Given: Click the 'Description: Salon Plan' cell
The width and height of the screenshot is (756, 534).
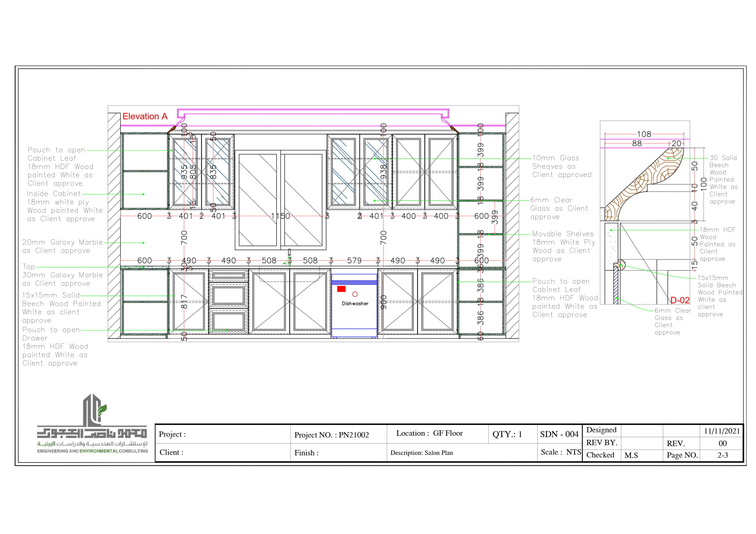Looking at the screenshot, I should pos(421,453).
